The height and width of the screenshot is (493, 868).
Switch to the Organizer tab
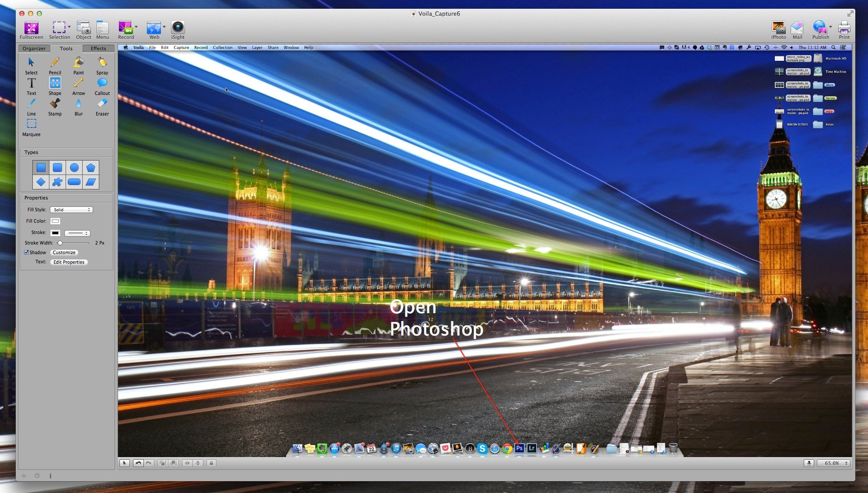click(34, 49)
